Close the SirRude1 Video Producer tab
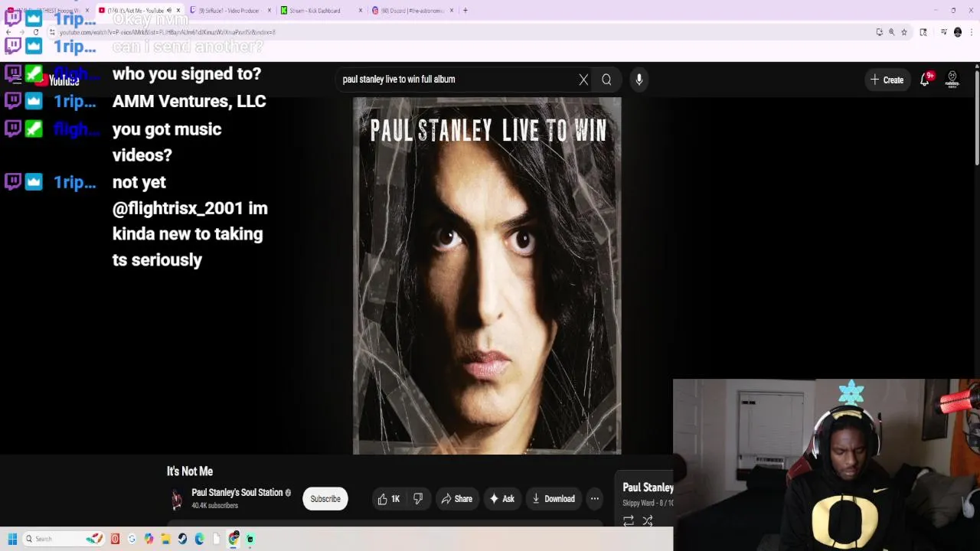980x551 pixels. [269, 11]
